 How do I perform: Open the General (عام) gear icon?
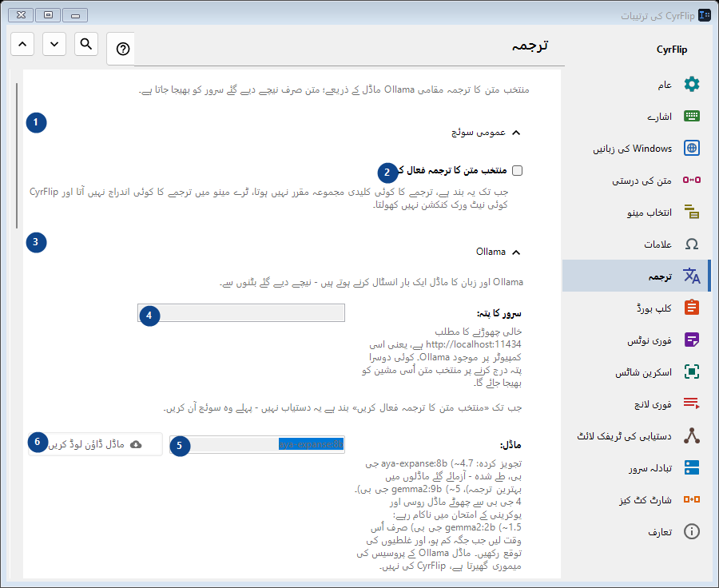[692, 85]
